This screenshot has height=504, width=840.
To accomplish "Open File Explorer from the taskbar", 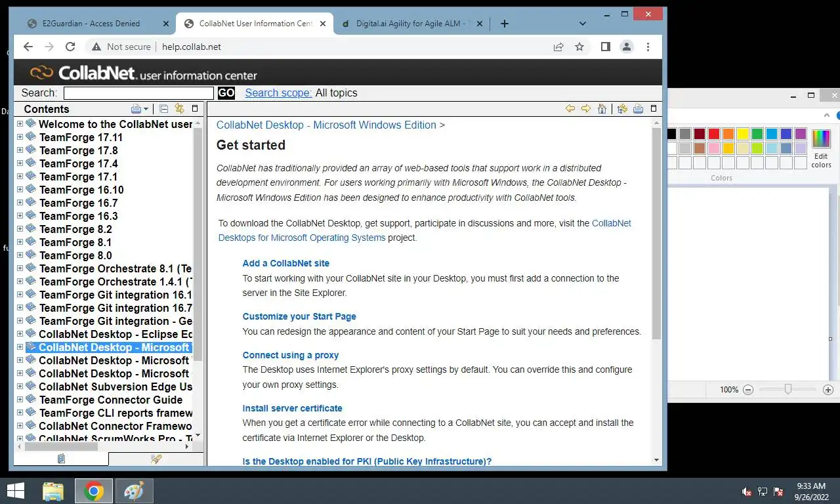I will [53, 491].
